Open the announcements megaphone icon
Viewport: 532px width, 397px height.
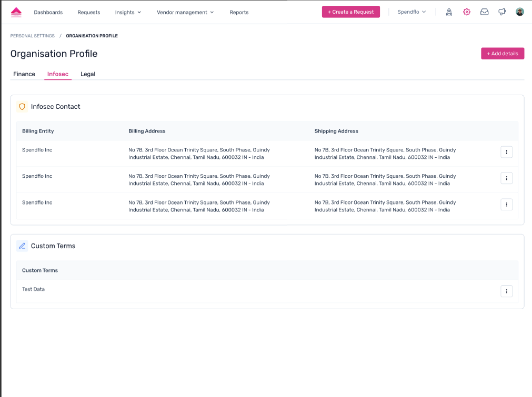coord(502,12)
